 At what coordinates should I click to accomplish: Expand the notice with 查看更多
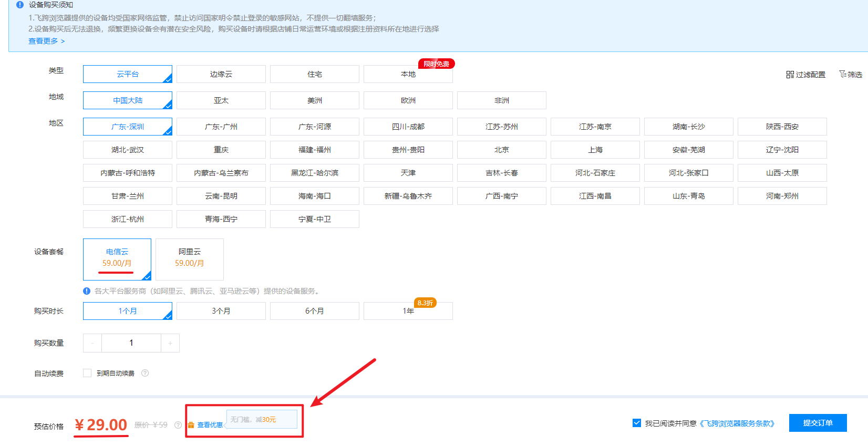click(46, 41)
